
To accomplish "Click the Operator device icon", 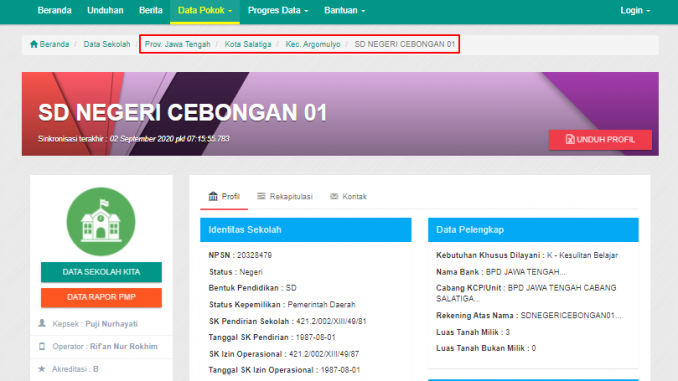I will point(42,346).
